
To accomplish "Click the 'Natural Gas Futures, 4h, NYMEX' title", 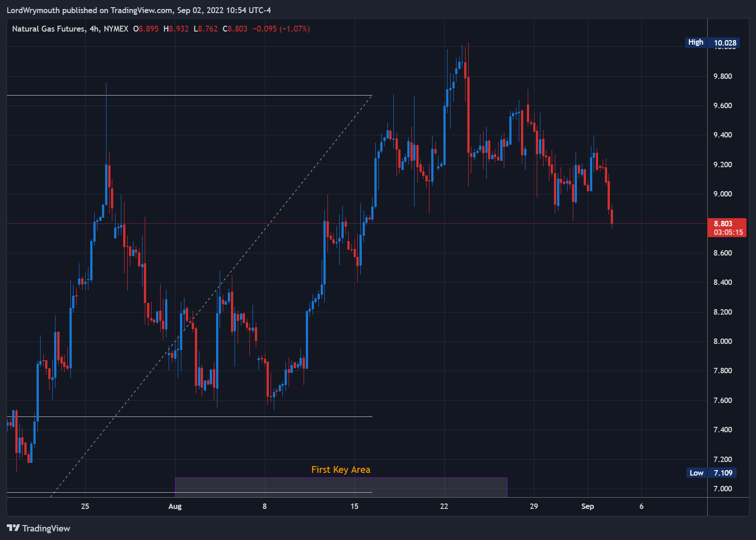I will tap(70, 29).
